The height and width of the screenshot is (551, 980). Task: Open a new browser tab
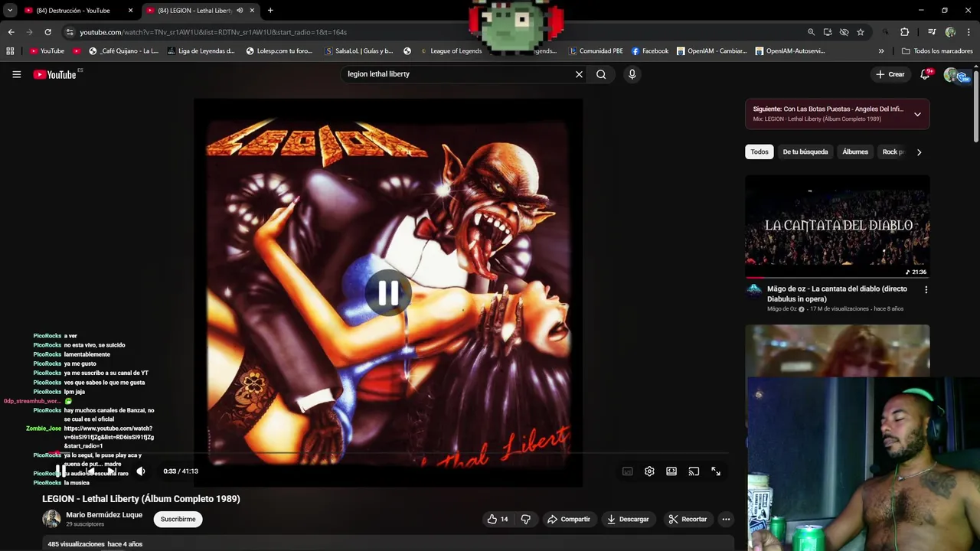270,11
